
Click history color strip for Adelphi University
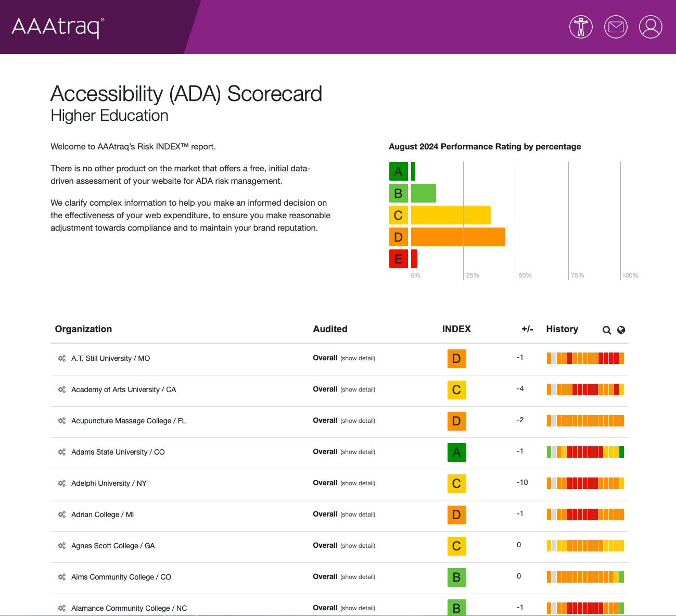click(x=585, y=483)
